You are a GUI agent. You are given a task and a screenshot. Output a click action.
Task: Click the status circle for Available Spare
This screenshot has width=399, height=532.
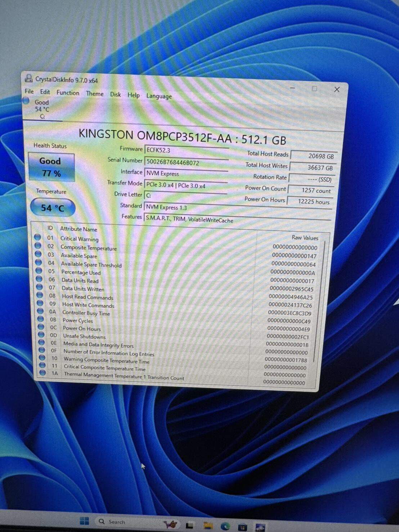click(x=38, y=254)
